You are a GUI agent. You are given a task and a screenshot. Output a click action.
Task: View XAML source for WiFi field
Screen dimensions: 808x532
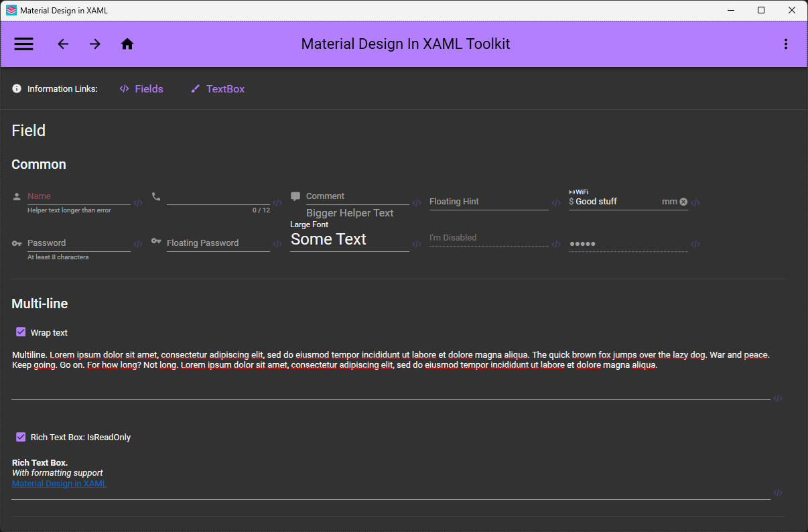[x=695, y=203]
